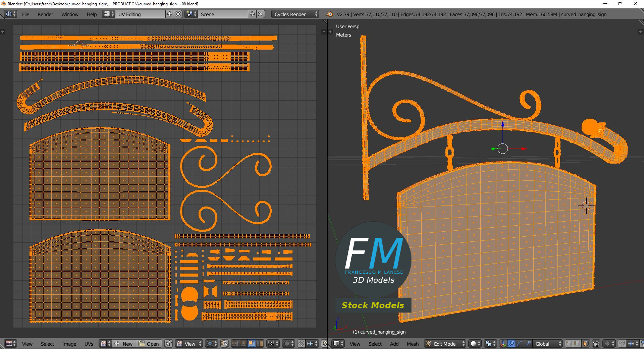Enable face select mode in 3D view
This screenshot has width=644, height=349.
586,344
